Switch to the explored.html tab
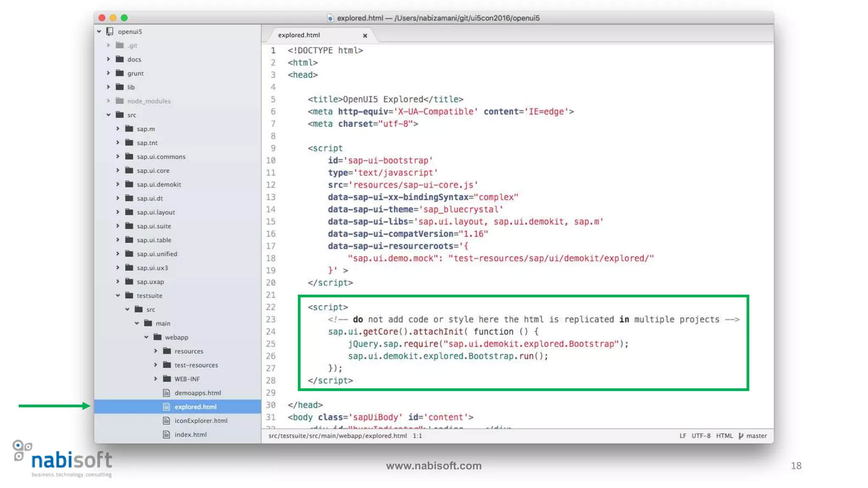The image size is (868, 488). click(x=299, y=35)
